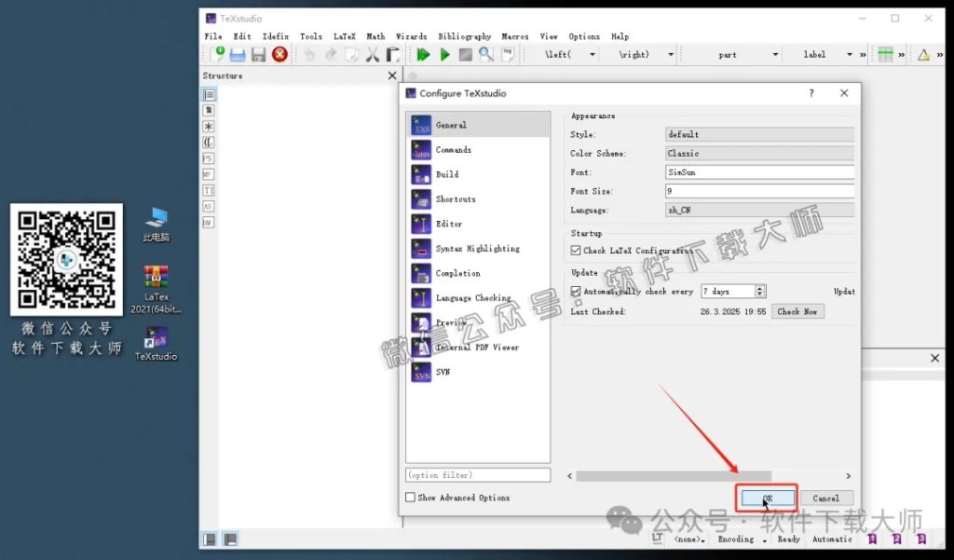954x560 pixels.
Task: Open the Language dropdown showing zh_CN
Action: click(760, 211)
